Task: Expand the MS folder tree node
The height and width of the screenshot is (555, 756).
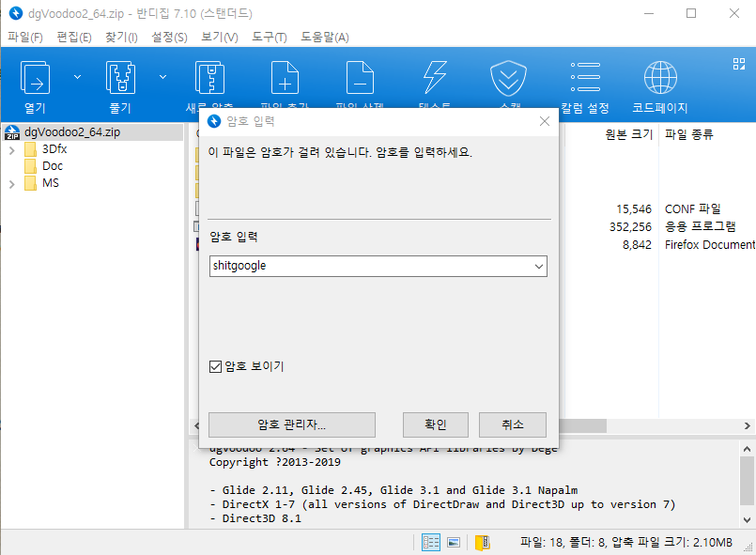Action: pyautogui.click(x=11, y=184)
